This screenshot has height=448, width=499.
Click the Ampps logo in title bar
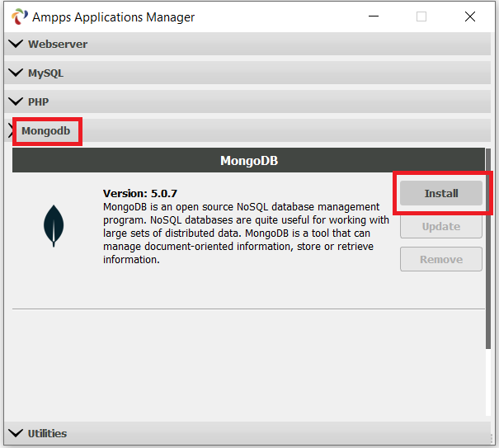coord(20,17)
